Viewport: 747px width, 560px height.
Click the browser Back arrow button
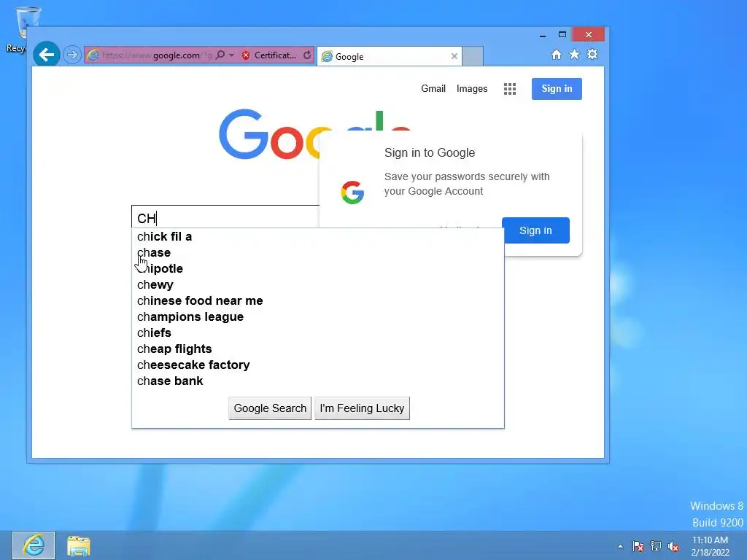(x=46, y=55)
